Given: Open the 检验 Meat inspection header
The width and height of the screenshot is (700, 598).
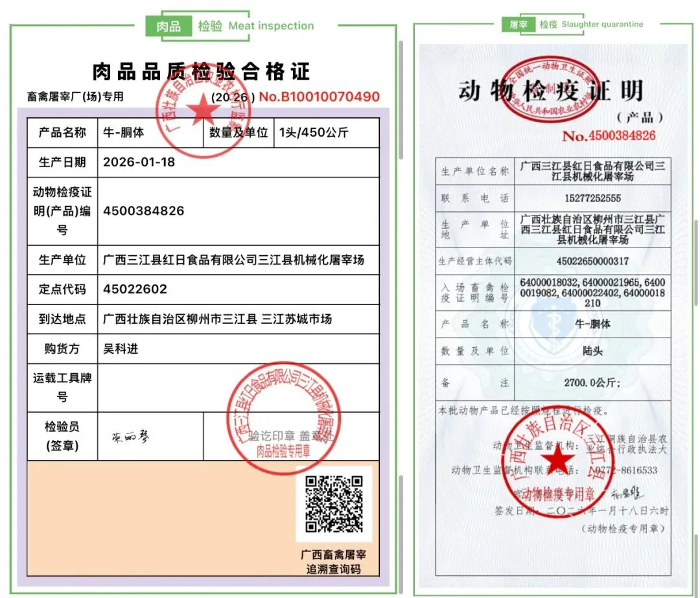Looking at the screenshot, I should (x=256, y=26).
